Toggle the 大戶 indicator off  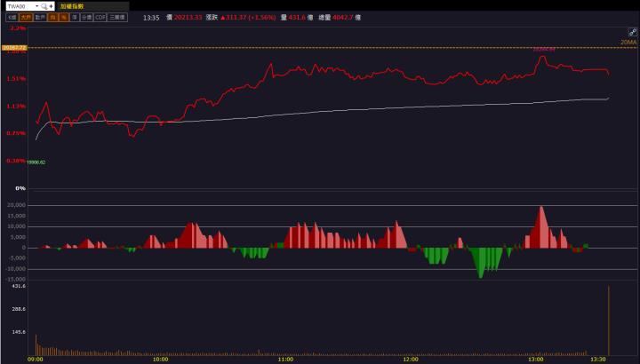coord(27,17)
